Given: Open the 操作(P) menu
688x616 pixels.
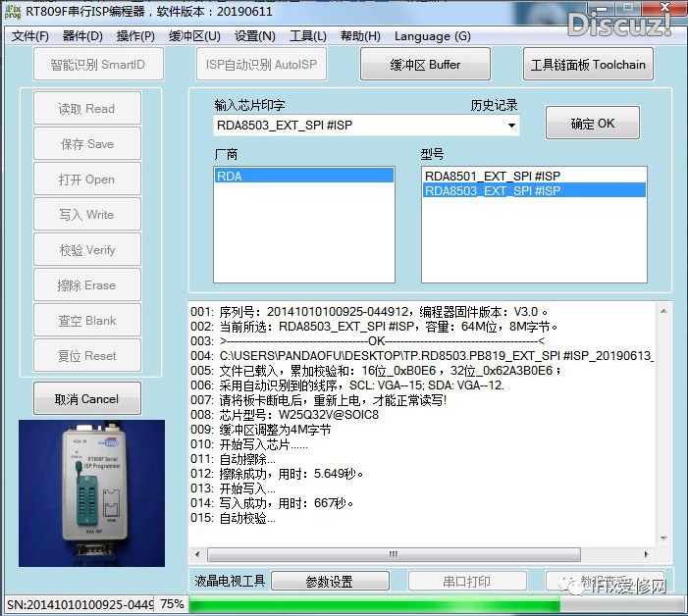Looking at the screenshot, I should point(135,36).
